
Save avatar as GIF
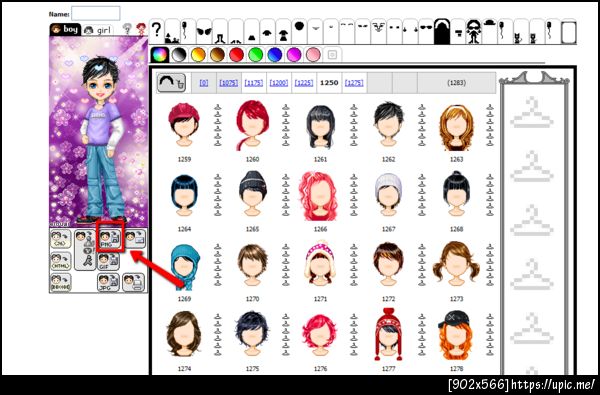108,261
